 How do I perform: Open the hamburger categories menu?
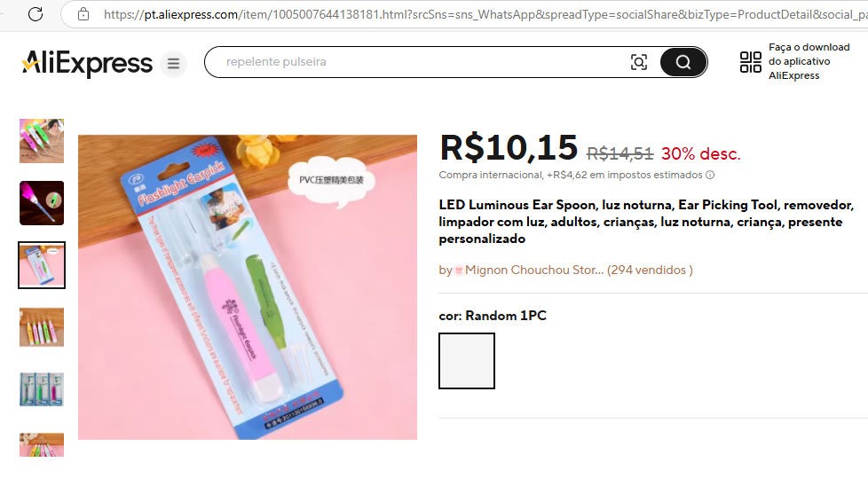click(173, 64)
